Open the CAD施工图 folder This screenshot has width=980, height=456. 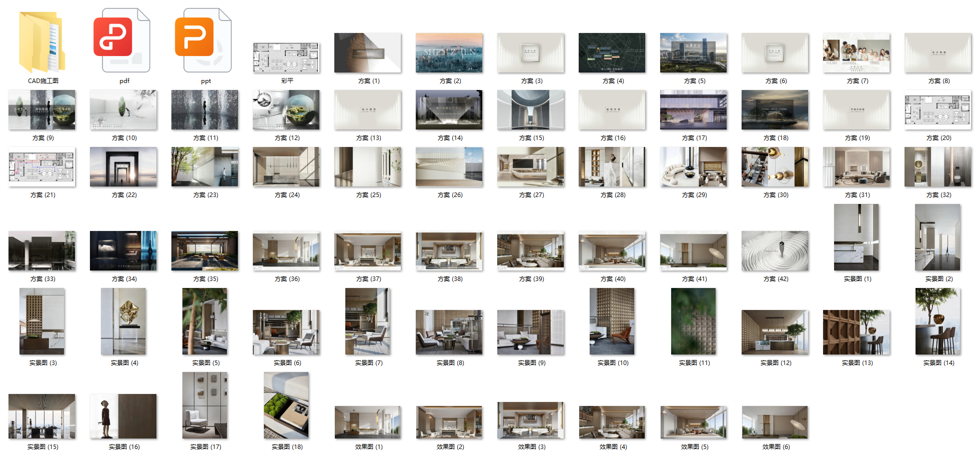[42, 42]
